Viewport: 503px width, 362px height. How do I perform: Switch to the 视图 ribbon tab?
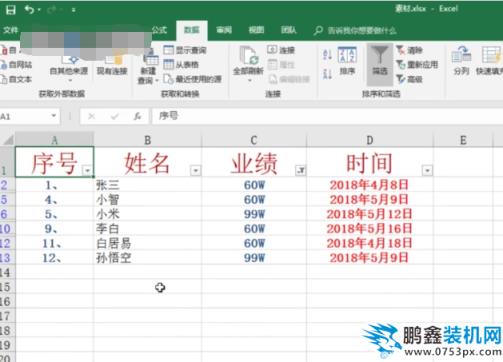tap(256, 30)
